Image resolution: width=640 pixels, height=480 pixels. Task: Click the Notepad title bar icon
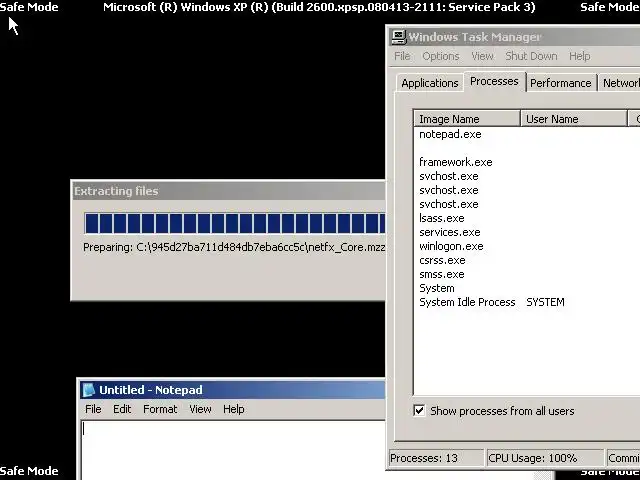pos(89,390)
